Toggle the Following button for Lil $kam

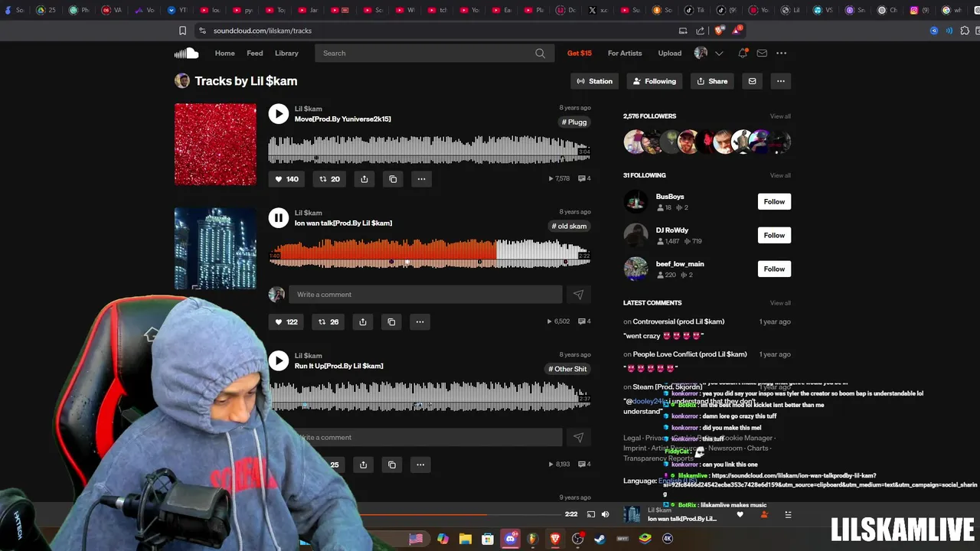point(655,81)
